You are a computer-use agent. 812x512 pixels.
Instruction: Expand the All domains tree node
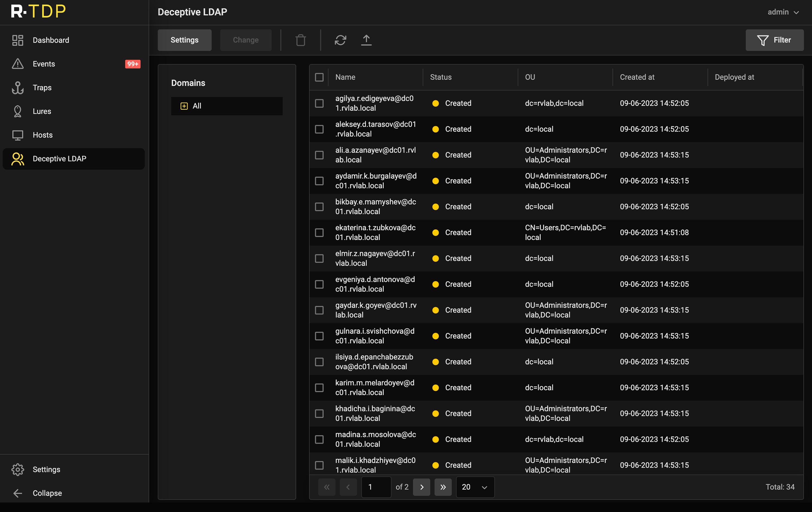[184, 106]
